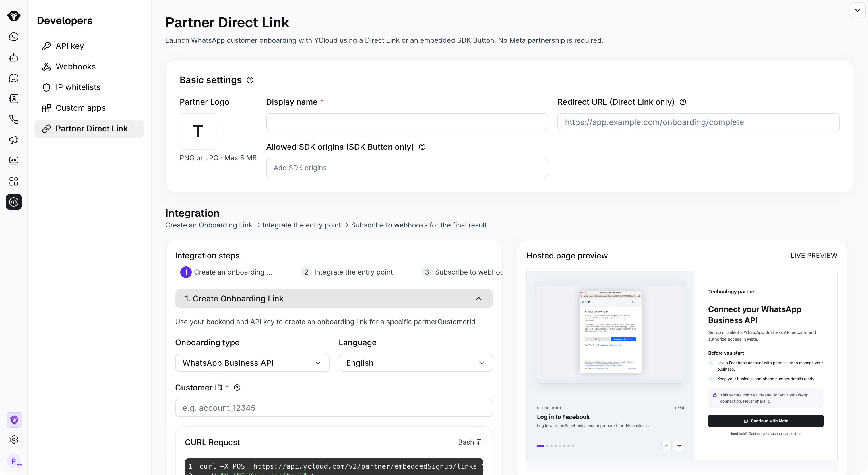Go to next setup guide slide arrow
Viewport: 868px width, 475px height.
pyautogui.click(x=679, y=446)
